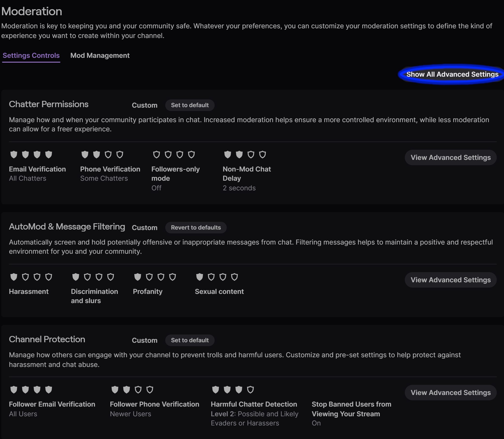Set Follower Phone Verification to third shield
The height and width of the screenshot is (439, 504).
pos(138,389)
